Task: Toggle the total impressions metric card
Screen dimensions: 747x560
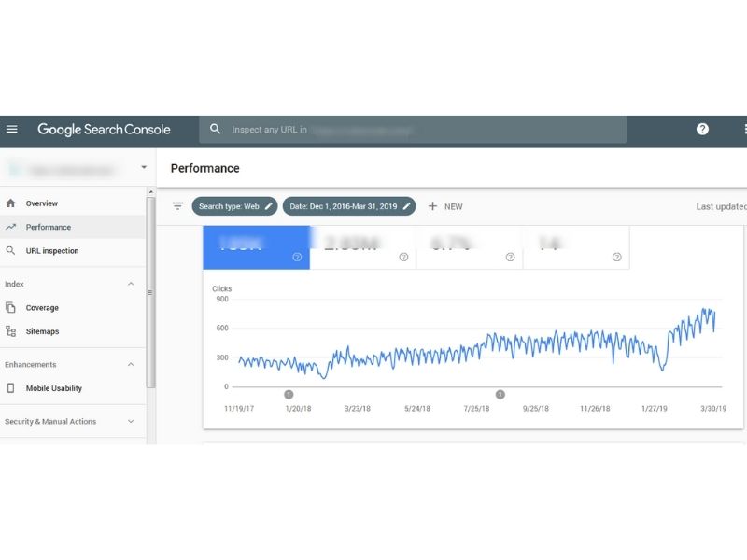Action: pos(363,247)
